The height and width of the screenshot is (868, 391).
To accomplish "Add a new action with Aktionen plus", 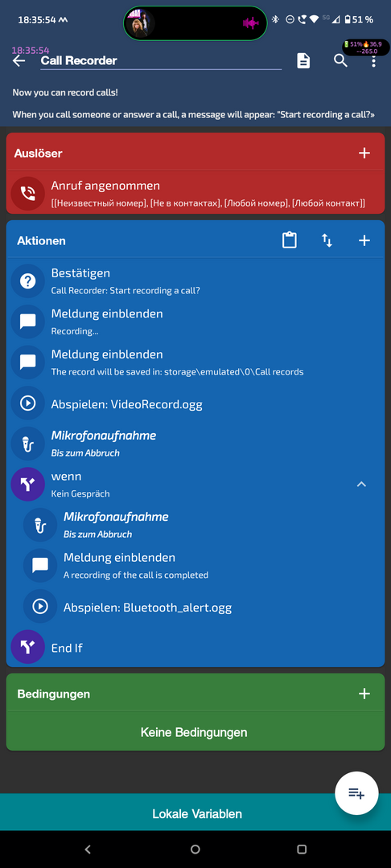I will (x=364, y=240).
